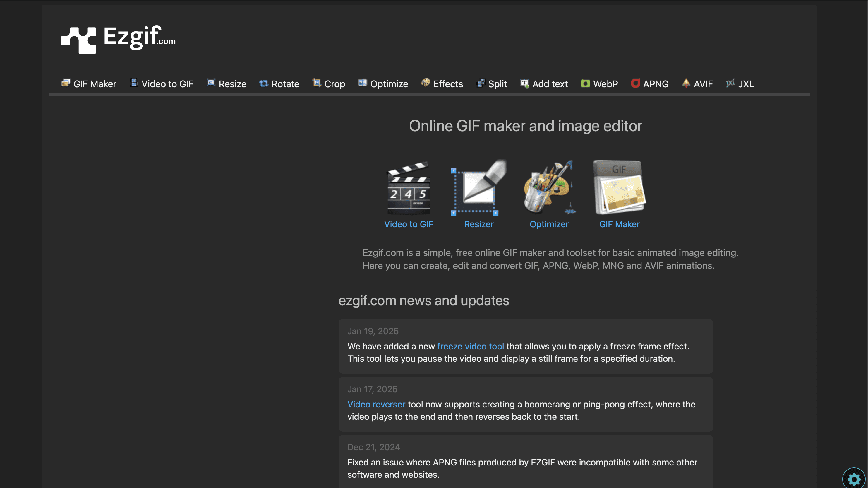Click the clapperboard Video to GIF image
Screen dimensions: 868x488
point(409,187)
